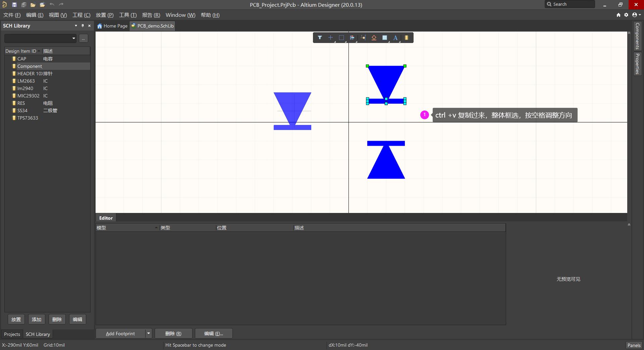
Task: Click the Add Footprint button
Action: (120, 334)
